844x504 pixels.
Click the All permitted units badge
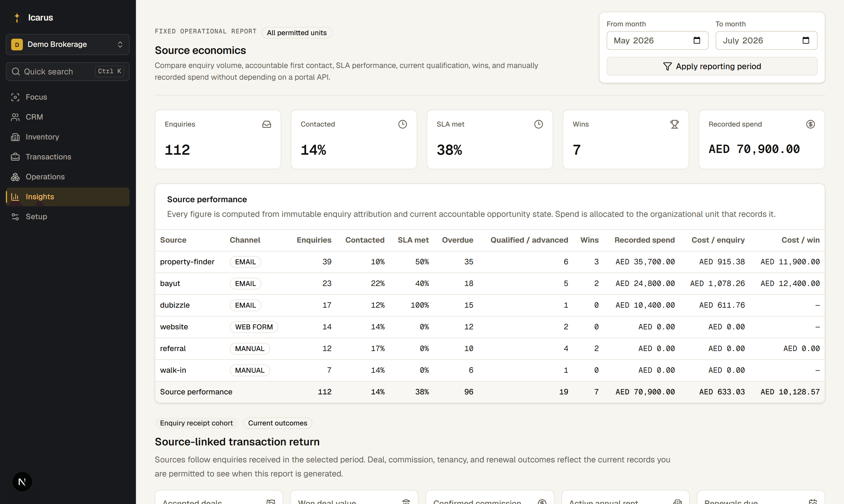(x=297, y=33)
